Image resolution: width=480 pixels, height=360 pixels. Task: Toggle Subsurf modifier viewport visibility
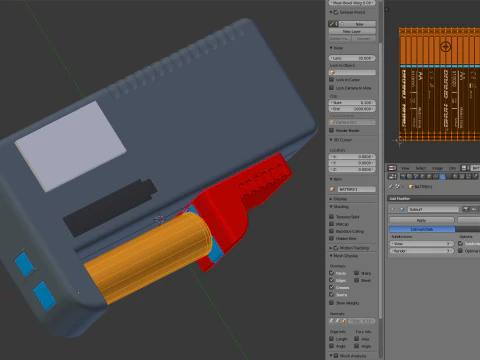click(474, 209)
